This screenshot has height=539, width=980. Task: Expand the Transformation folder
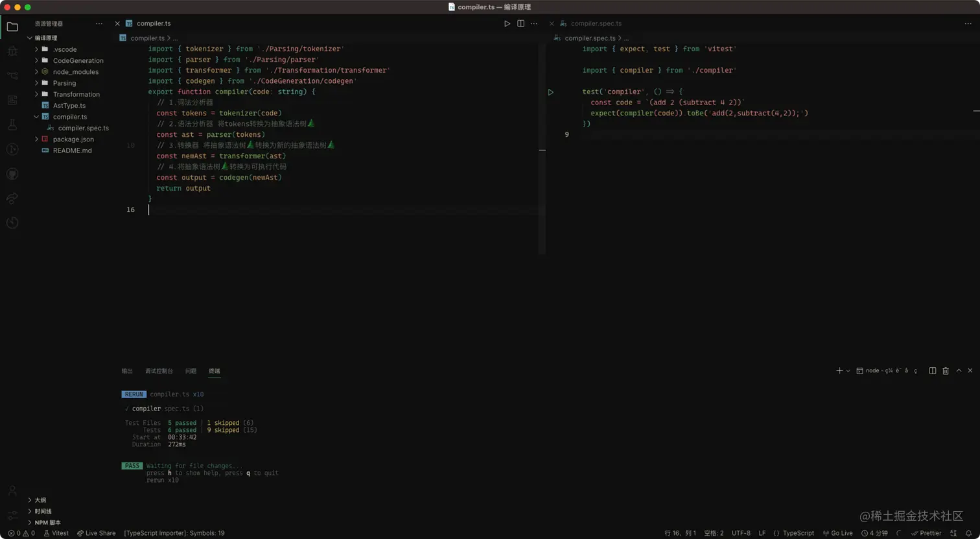[37, 94]
